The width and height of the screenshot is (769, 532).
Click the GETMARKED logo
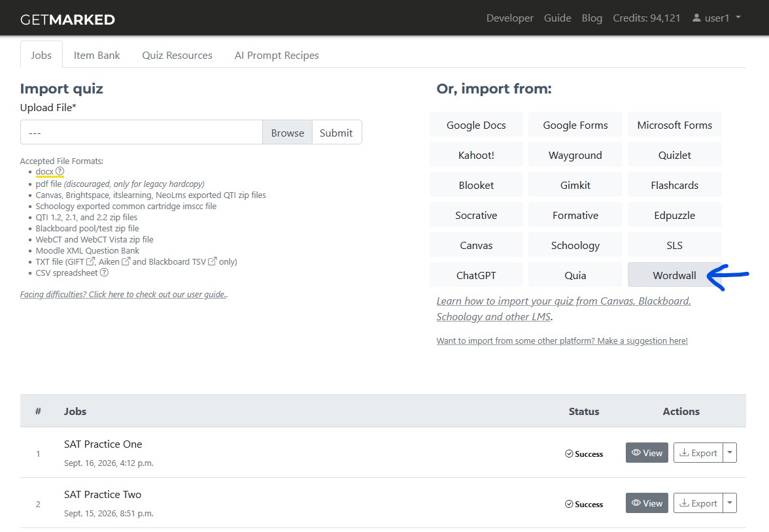click(68, 20)
